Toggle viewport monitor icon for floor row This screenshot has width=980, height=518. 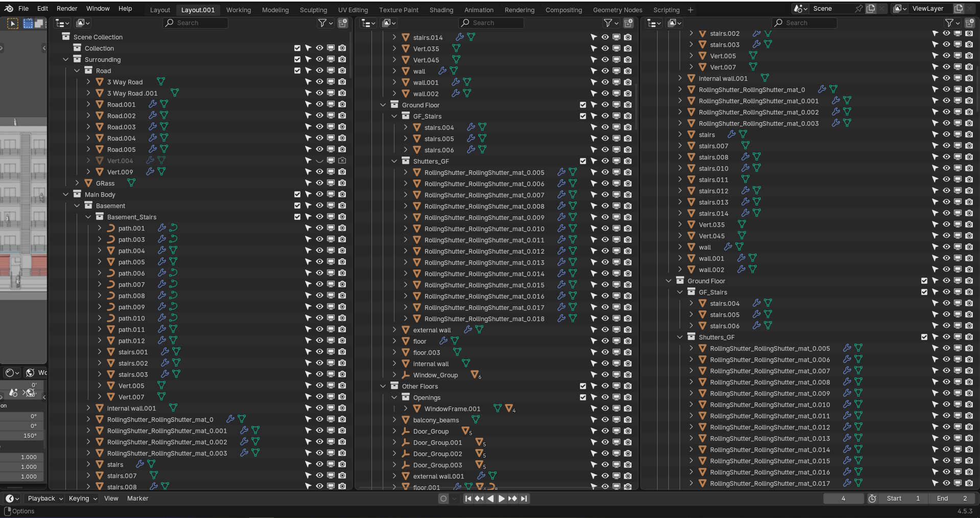(x=617, y=341)
